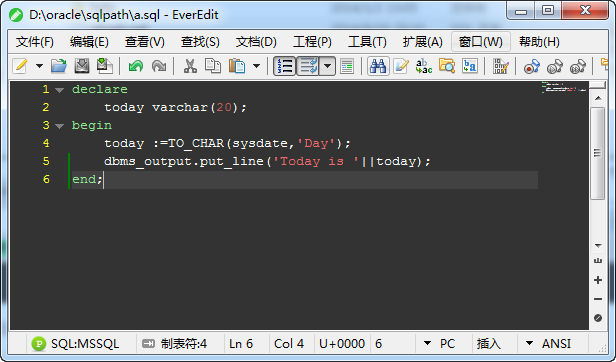This screenshot has height=362, width=616.
Task: Click the play macro multiple times icon
Action: (578, 66)
